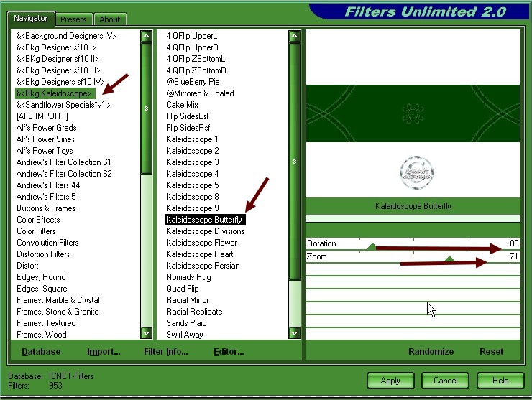The width and height of the screenshot is (532, 400).
Task: Select &<Bkg Kaleidoscope> category
Action: tap(55, 93)
